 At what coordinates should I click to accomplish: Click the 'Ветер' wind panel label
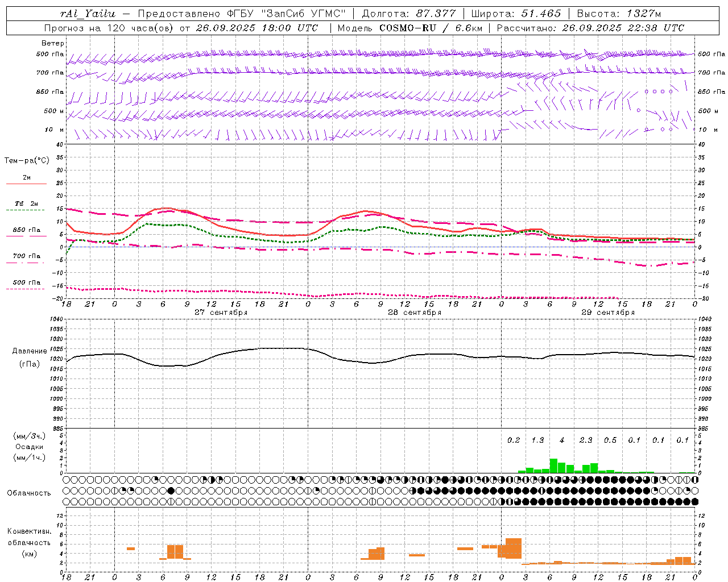pos(53,43)
